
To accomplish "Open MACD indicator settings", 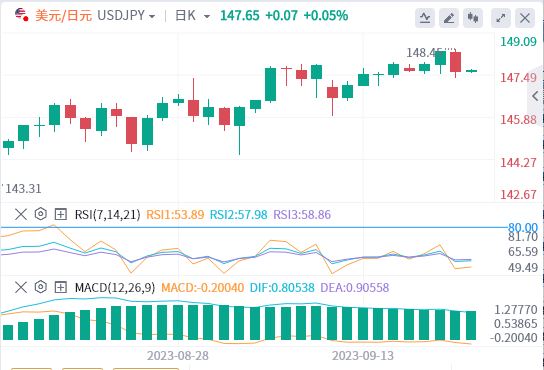I will pyautogui.click(x=41, y=287).
